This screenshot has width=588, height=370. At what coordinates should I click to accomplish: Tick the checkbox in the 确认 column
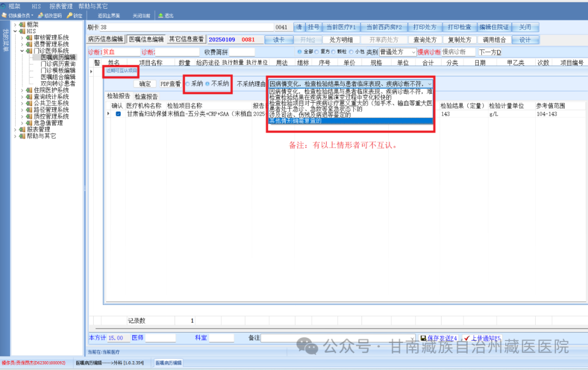click(x=118, y=114)
